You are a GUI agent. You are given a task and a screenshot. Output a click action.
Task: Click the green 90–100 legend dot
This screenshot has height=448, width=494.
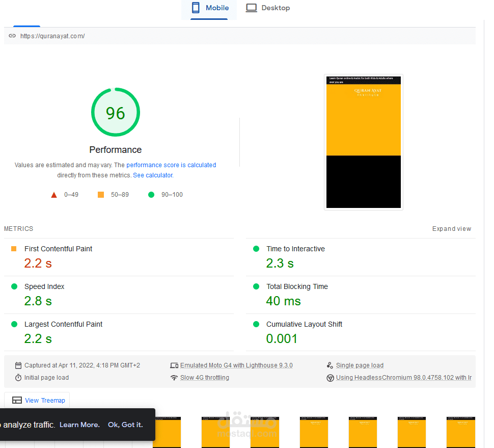[151, 194]
